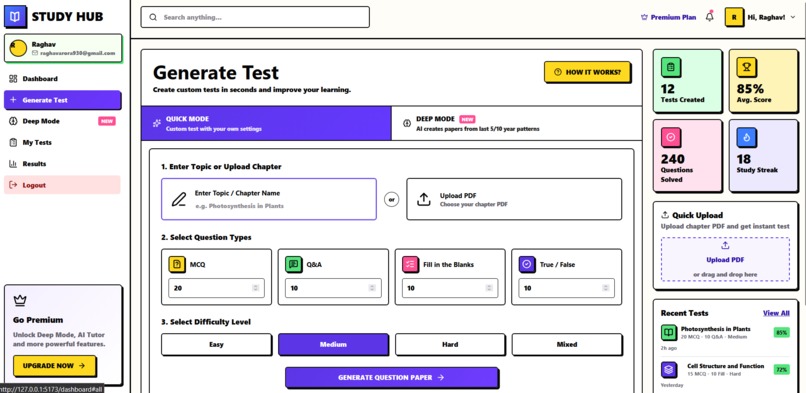The height and width of the screenshot is (393, 806).
Task: Click the yellow MCQ icon
Action: click(x=177, y=265)
